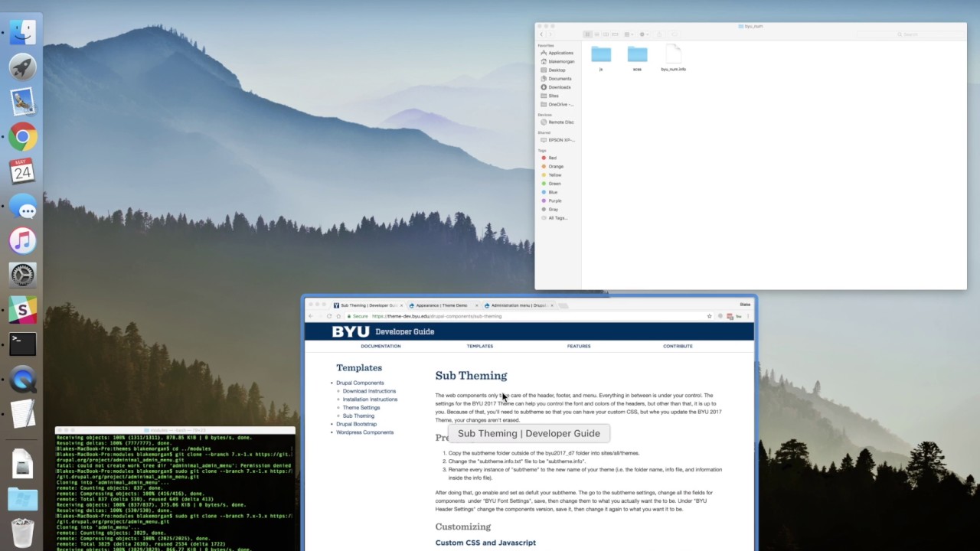Open the TEMPLATES nav menu
The height and width of the screenshot is (551, 980).
tap(480, 346)
